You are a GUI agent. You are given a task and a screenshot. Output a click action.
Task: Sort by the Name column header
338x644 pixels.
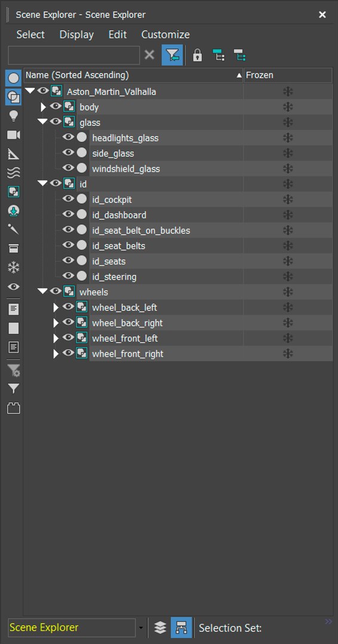tap(133, 75)
